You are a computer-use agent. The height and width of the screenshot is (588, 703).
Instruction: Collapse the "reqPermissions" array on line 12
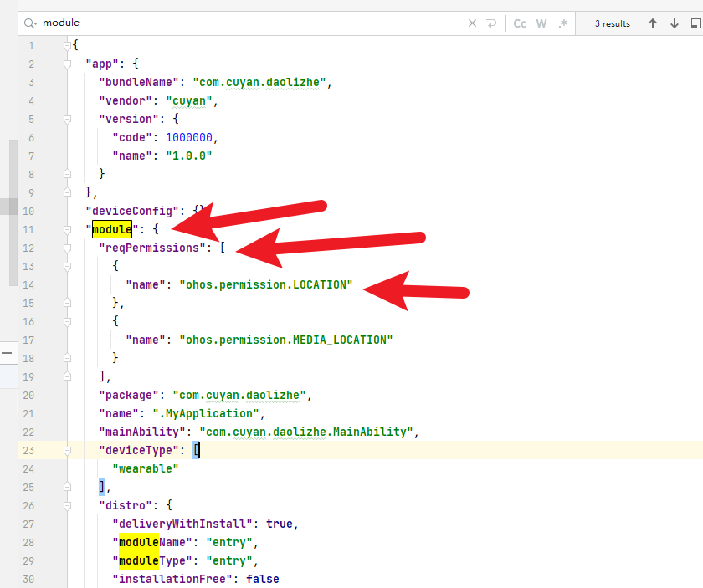tap(67, 248)
